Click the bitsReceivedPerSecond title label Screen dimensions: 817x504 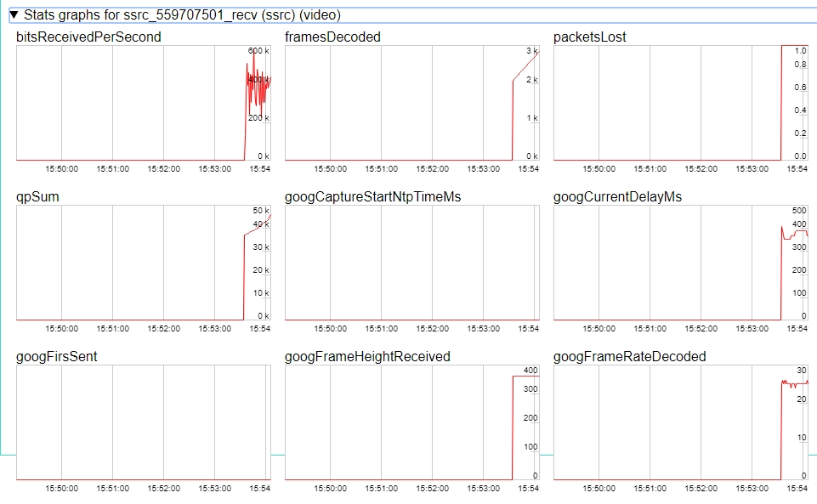point(88,37)
